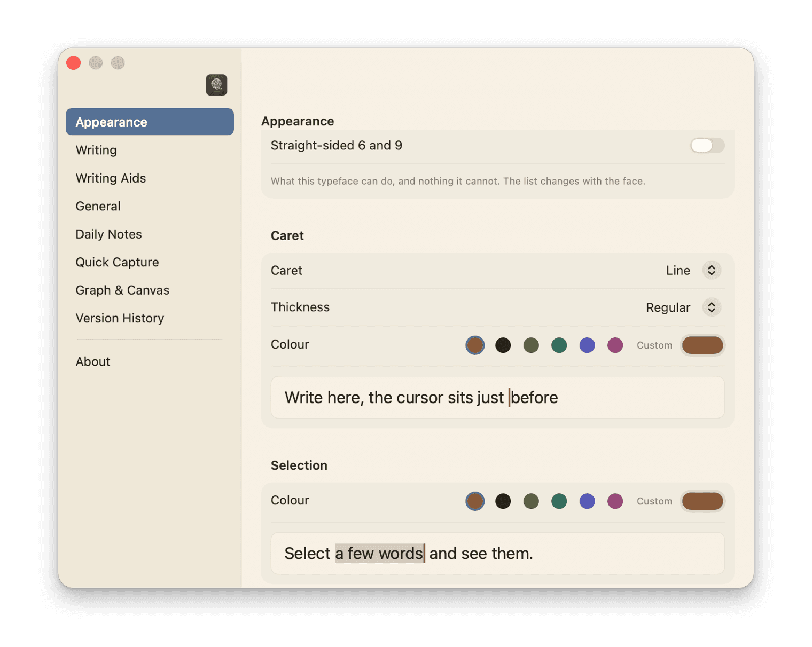Pick the brown selection colour swatch

[475, 501]
